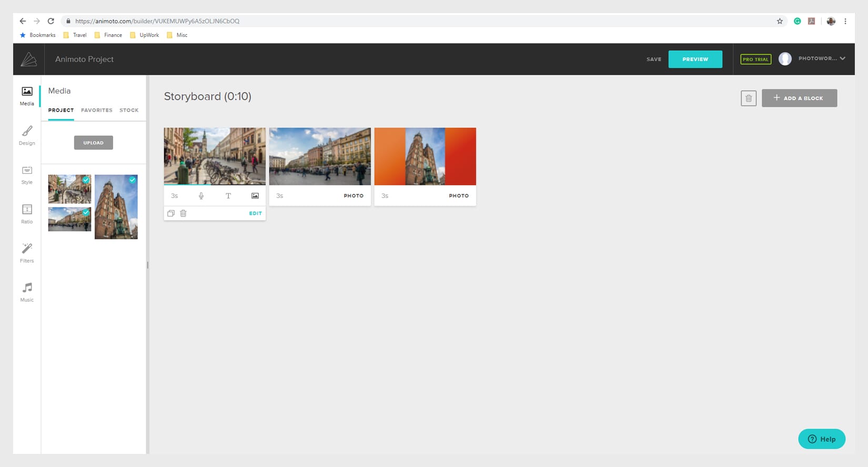The image size is (868, 467).
Task: Toggle checkmark on street bicycles media thumbnail
Action: (86, 180)
